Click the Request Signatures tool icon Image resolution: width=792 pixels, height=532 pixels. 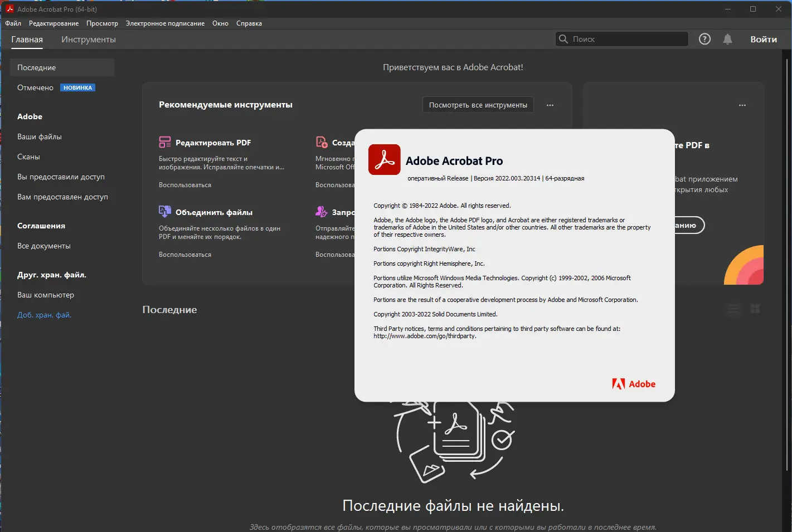[x=322, y=212]
